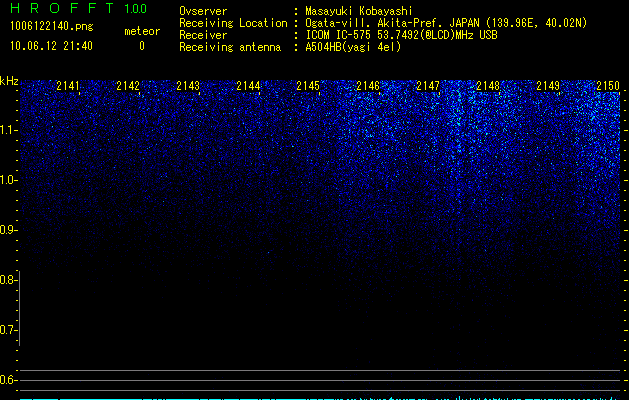Click the 2145 time marker
Screen dimensions: 629x400
pos(308,85)
